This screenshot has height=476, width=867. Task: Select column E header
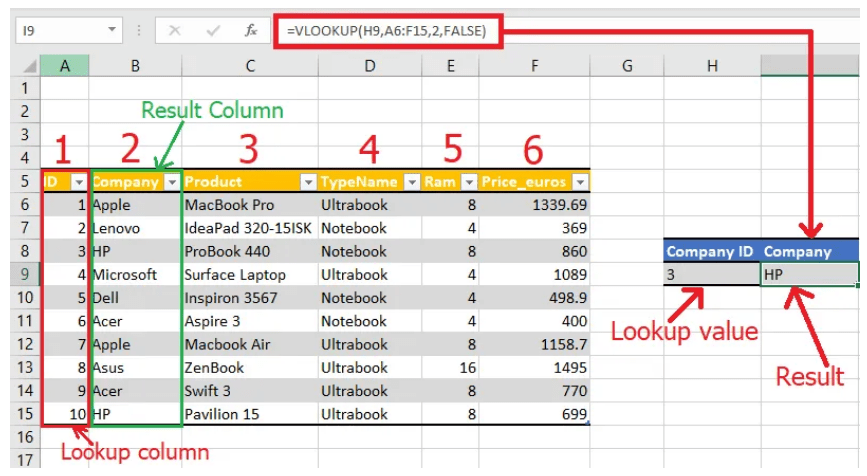point(451,66)
